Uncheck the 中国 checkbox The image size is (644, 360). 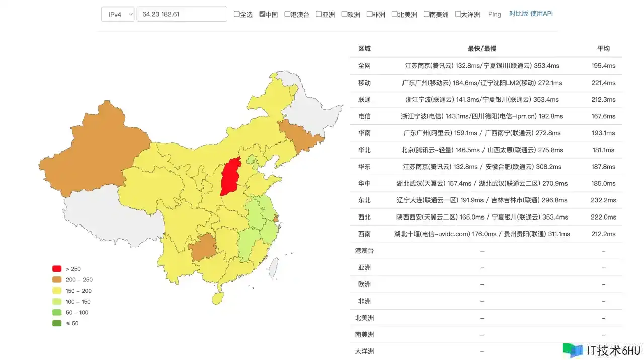(x=262, y=14)
